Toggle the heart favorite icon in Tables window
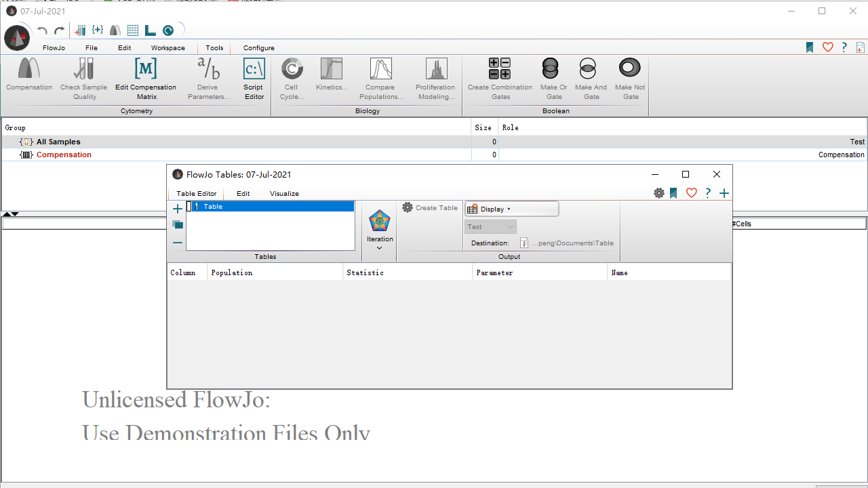The height and width of the screenshot is (488, 868). coord(691,193)
